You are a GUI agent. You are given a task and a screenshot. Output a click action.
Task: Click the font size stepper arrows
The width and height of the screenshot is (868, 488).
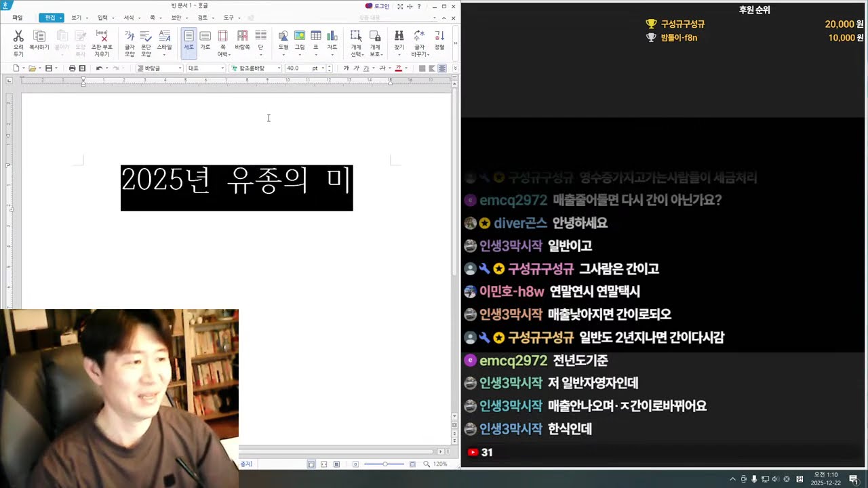(x=330, y=68)
